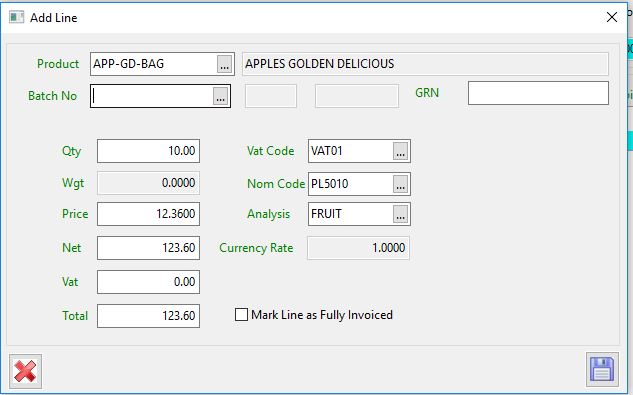
Task: Click the GRN label
Action: coord(427,93)
